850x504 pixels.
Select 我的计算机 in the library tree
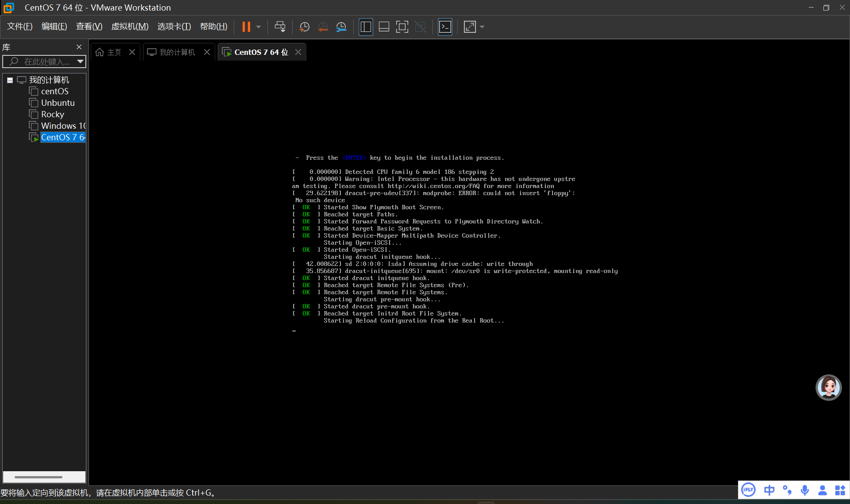49,80
